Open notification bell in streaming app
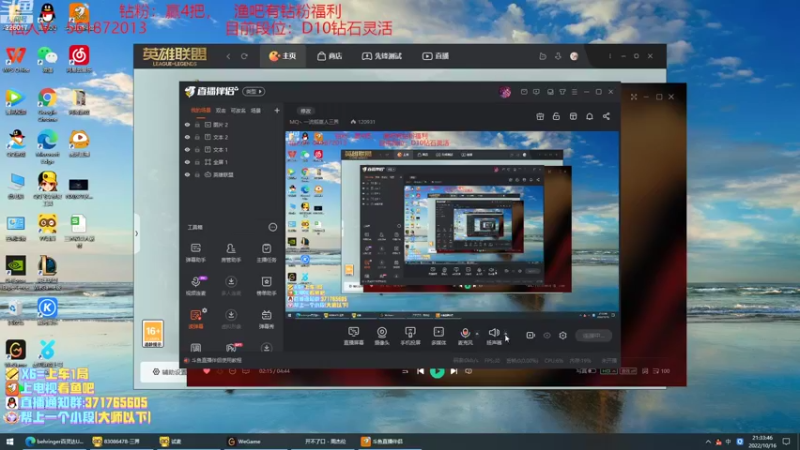Image resolution: width=800 pixels, height=450 pixels. pos(589,116)
